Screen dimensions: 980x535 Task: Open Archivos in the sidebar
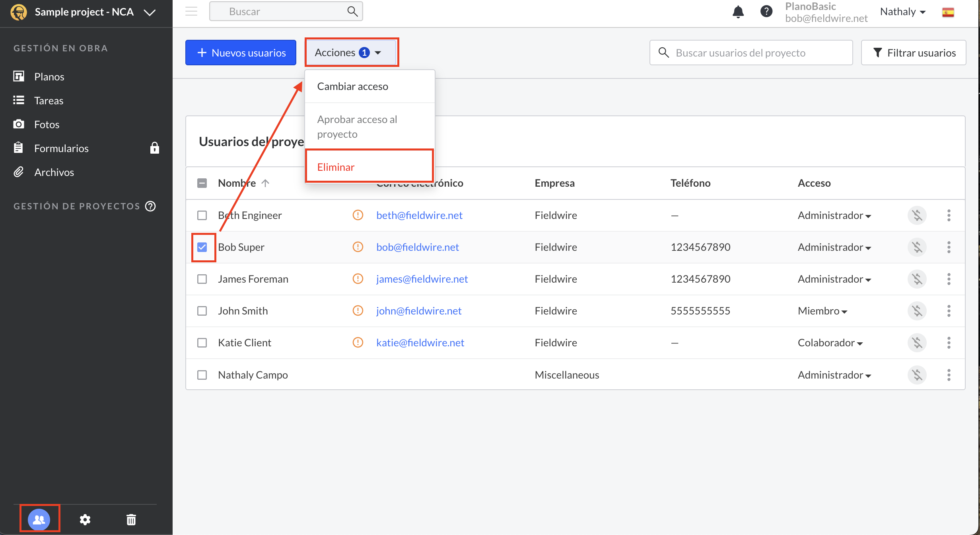[54, 172]
